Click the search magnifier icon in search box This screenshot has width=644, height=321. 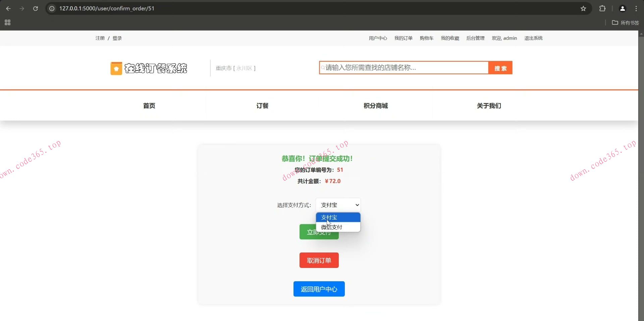(323, 67)
